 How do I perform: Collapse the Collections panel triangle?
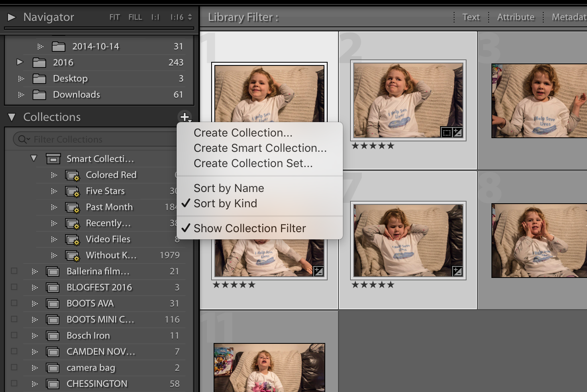point(12,117)
